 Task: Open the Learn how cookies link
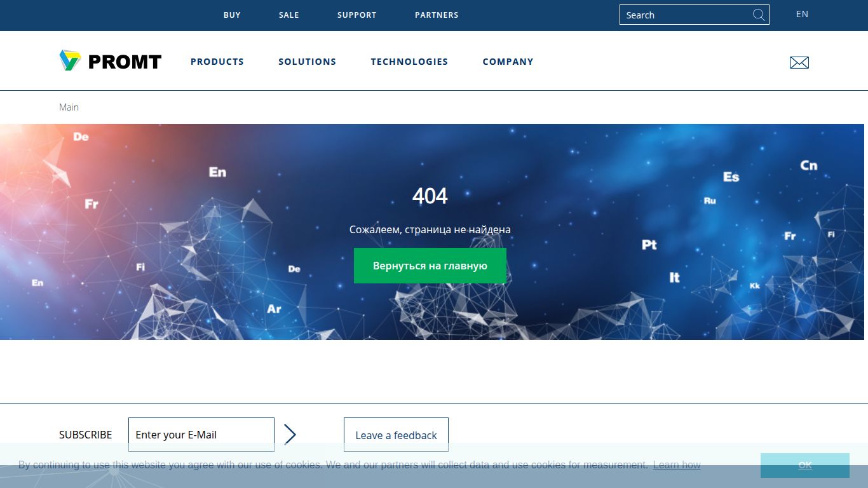[x=677, y=464]
